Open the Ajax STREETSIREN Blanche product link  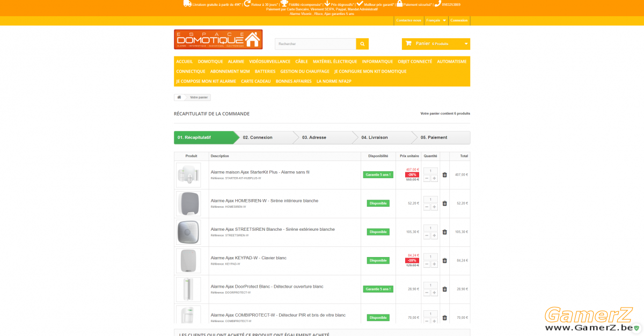(273, 229)
